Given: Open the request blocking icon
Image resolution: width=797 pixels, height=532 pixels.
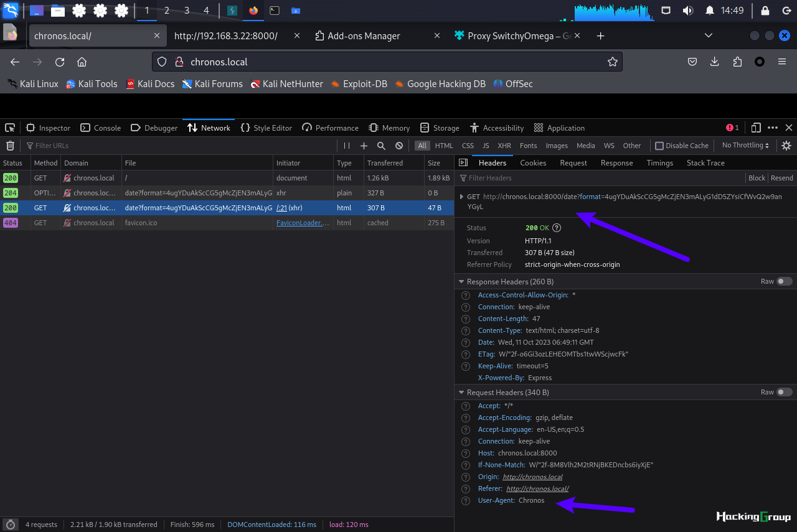Looking at the screenshot, I should tap(399, 146).
